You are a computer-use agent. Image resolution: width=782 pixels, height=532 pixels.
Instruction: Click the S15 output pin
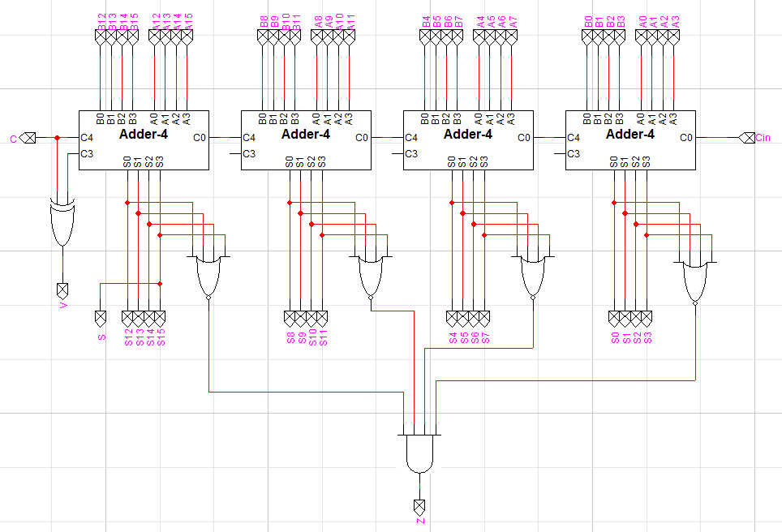(x=160, y=315)
